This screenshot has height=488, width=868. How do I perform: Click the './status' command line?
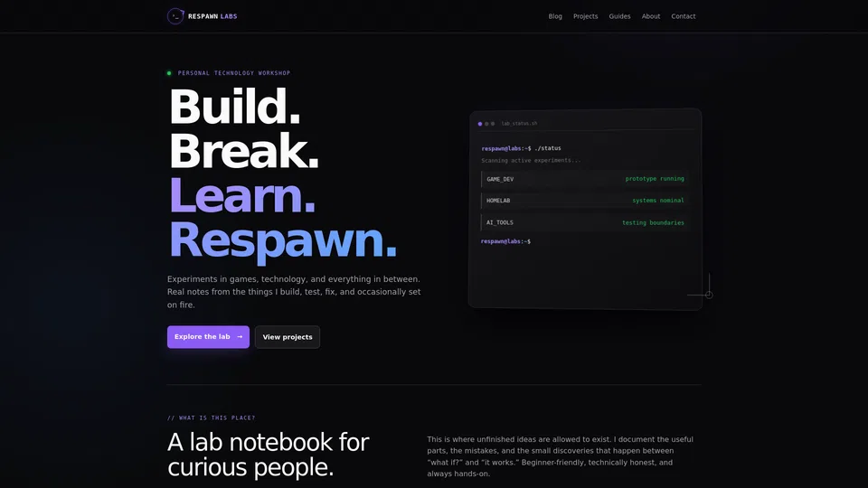pos(521,148)
